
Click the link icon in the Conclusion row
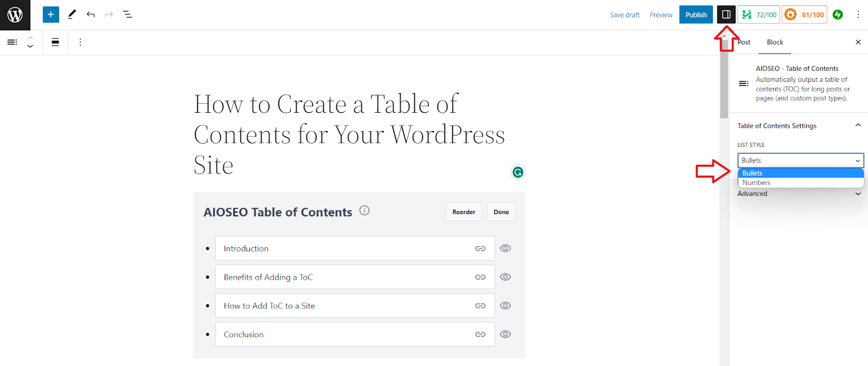click(x=480, y=335)
